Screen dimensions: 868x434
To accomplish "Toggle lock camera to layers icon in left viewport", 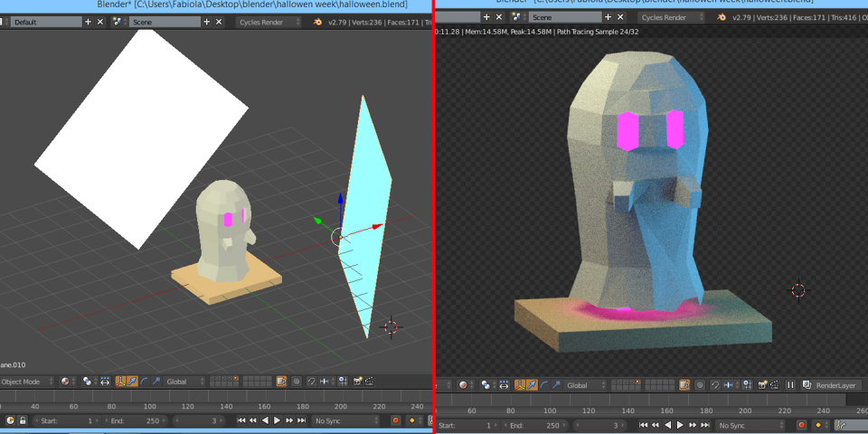I will pos(281,382).
